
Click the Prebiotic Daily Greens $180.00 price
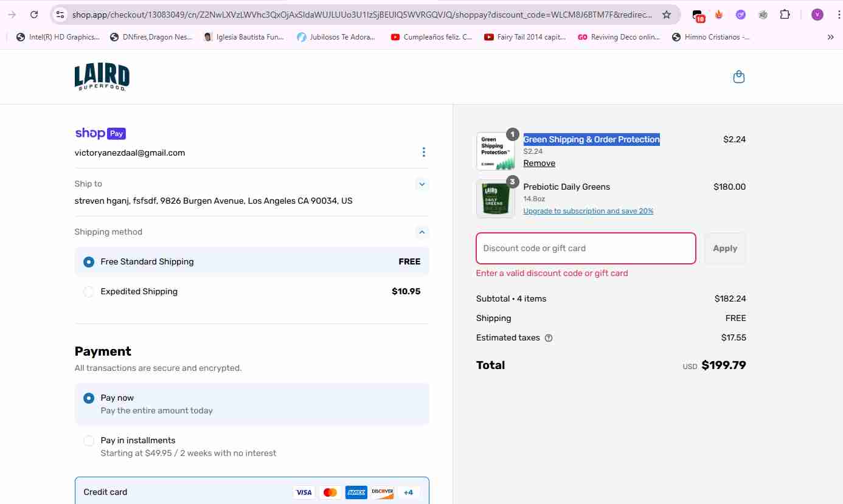pos(729,187)
